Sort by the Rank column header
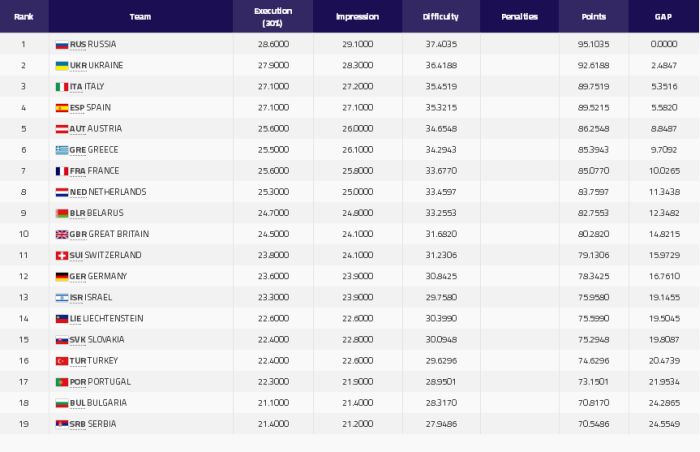Viewport: 700px width, 452px height. [x=23, y=17]
